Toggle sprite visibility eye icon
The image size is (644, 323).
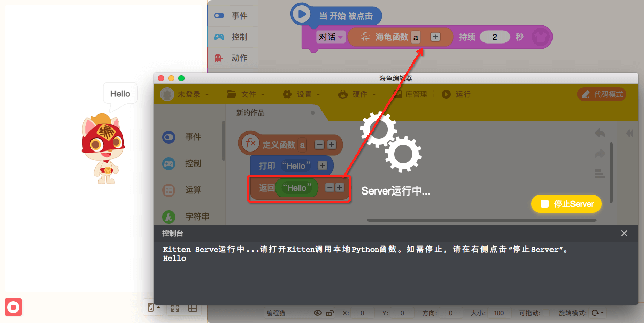click(x=318, y=313)
